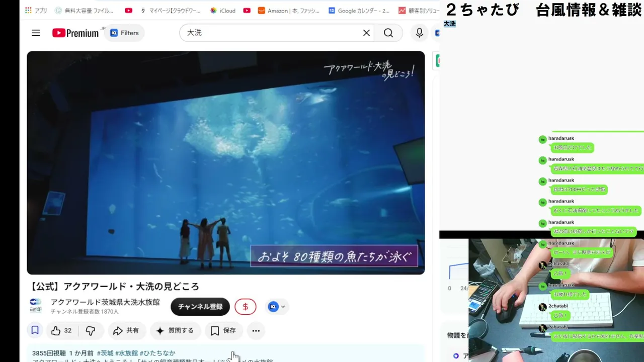Clear the search query with X
The height and width of the screenshot is (362, 644).
tap(366, 33)
